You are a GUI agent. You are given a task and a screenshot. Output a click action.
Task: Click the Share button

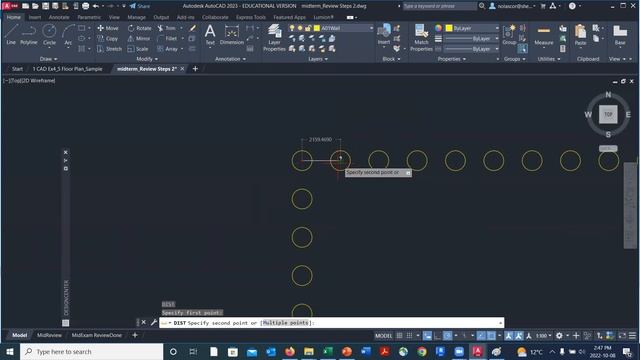click(140, 6)
